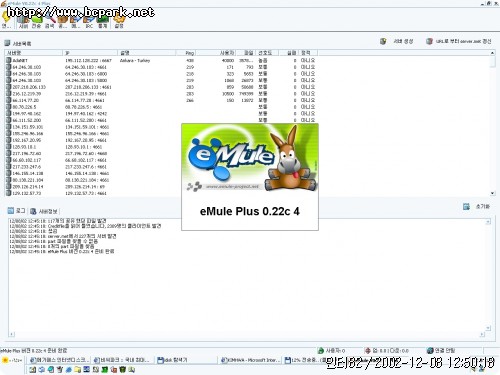Click the server list scroll-up arrow

point(492,53)
